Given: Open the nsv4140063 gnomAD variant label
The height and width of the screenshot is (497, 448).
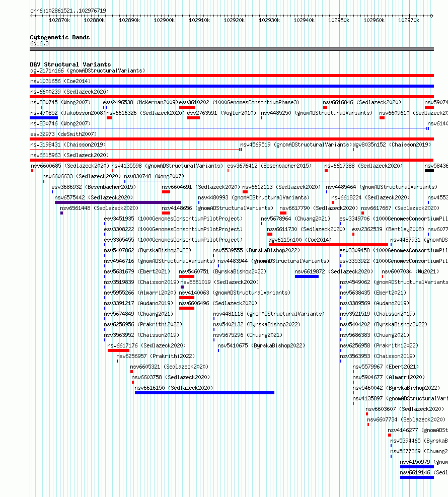Looking at the screenshot, I should click(235, 293).
